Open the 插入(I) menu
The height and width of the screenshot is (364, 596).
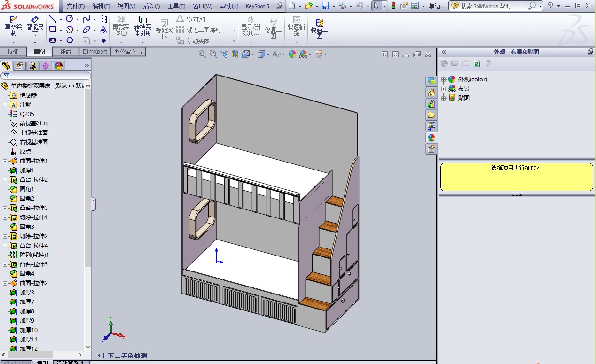(151, 6)
